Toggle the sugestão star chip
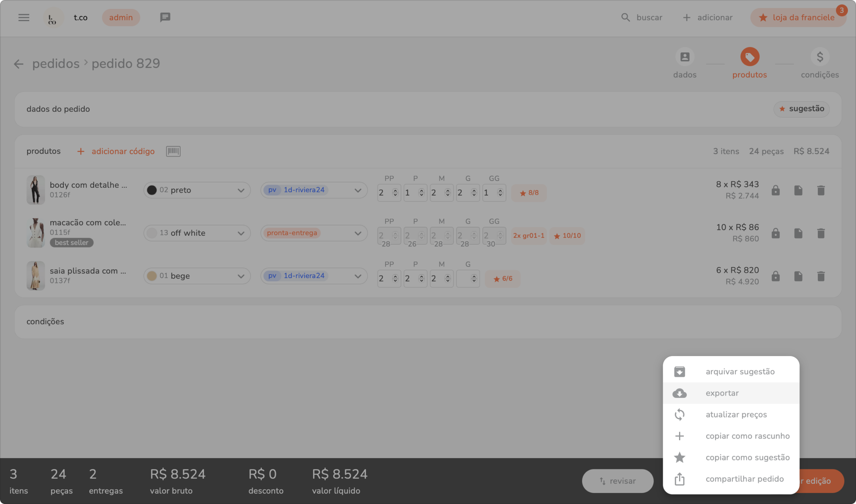Viewport: 856px width, 504px height. 801,109
